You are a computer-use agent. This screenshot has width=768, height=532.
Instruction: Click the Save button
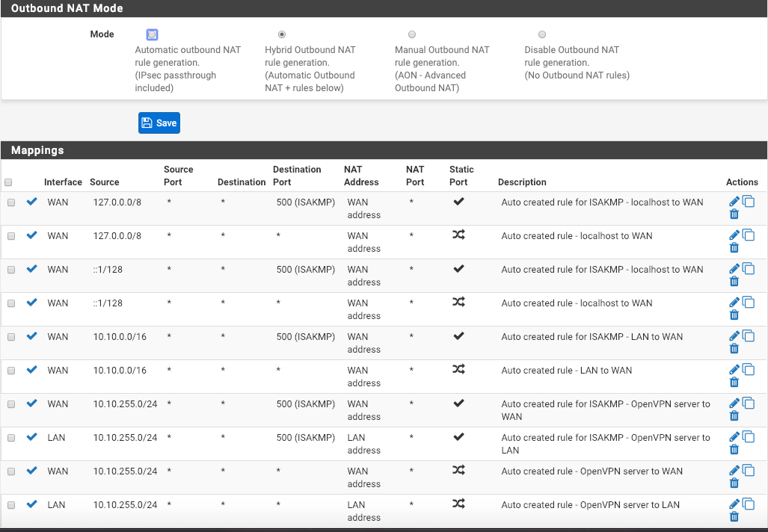pos(159,123)
